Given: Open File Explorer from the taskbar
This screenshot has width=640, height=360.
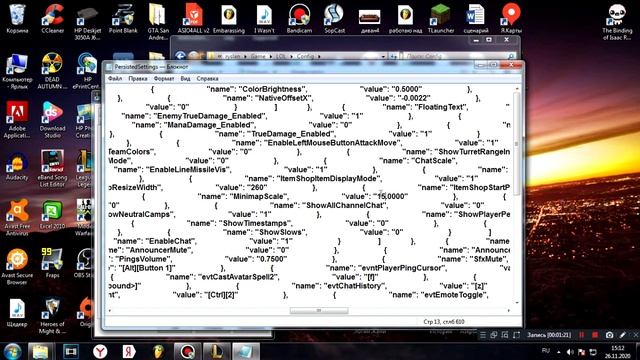Looking at the screenshot, I should point(40,351).
